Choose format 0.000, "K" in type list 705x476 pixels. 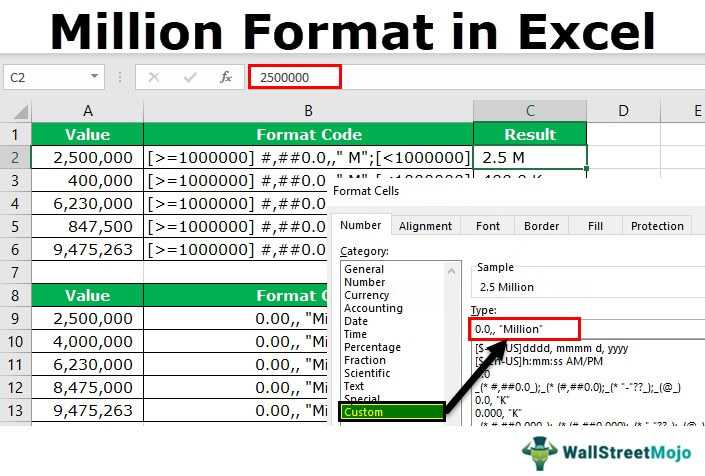[x=498, y=413]
